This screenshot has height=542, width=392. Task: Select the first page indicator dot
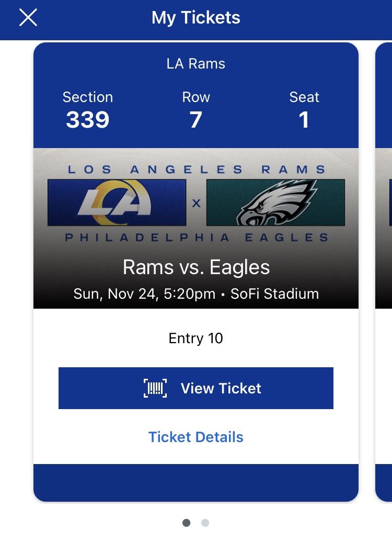[186, 522]
